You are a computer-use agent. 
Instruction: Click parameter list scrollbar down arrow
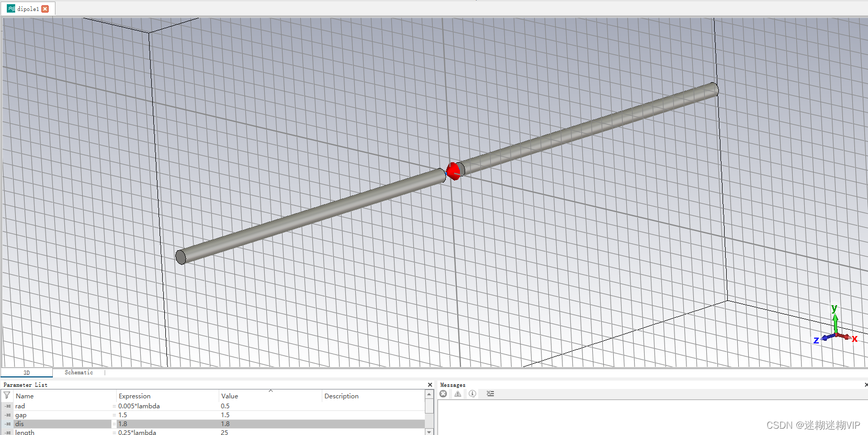pyautogui.click(x=430, y=432)
